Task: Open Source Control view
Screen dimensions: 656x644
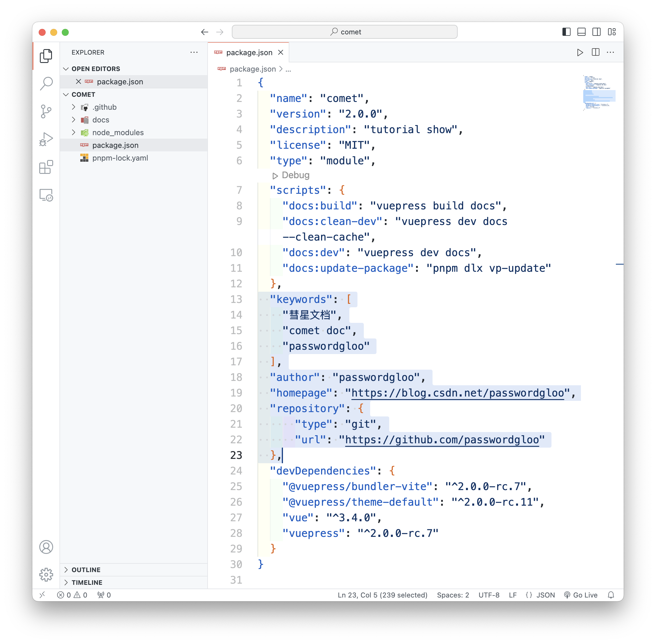Action: 46,111
